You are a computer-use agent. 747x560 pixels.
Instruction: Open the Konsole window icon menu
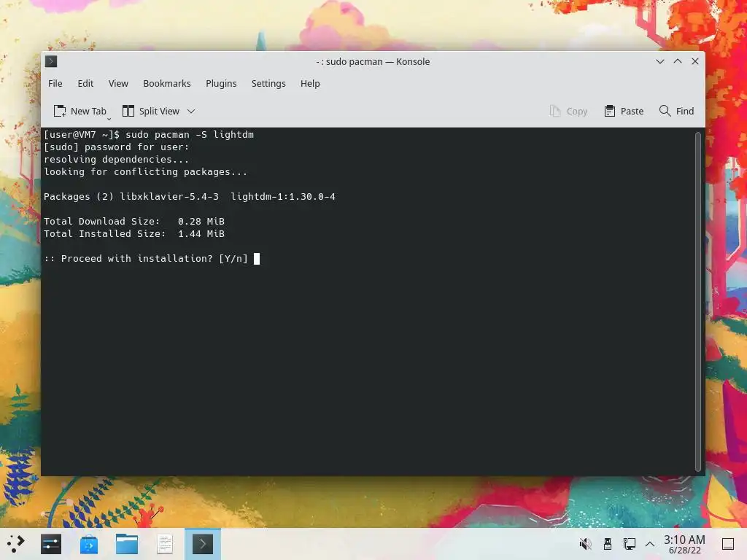point(51,61)
